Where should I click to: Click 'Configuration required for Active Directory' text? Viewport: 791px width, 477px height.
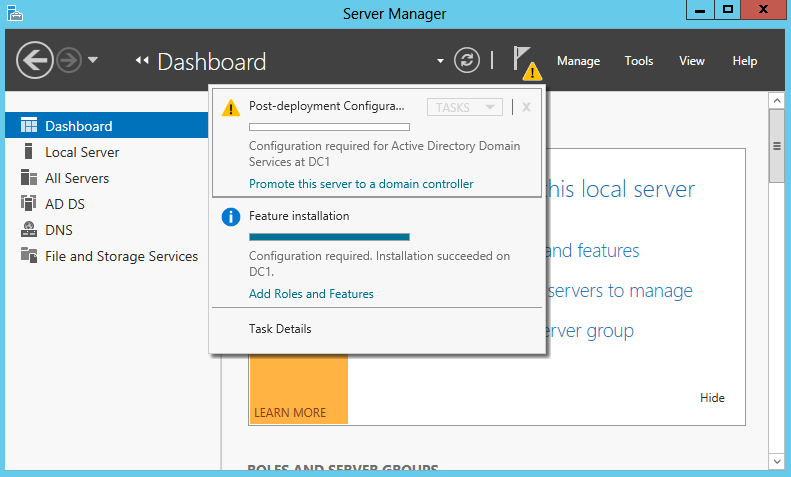[384, 154]
